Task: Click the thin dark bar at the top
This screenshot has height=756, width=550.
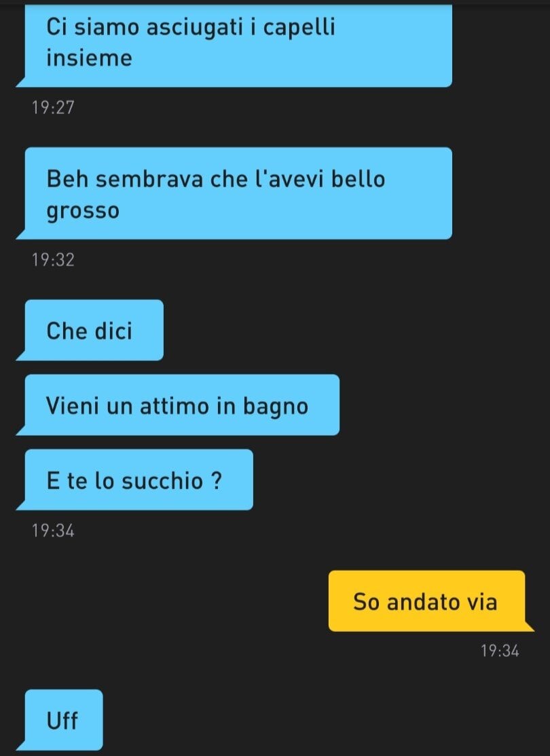Action: (x=275, y=3)
